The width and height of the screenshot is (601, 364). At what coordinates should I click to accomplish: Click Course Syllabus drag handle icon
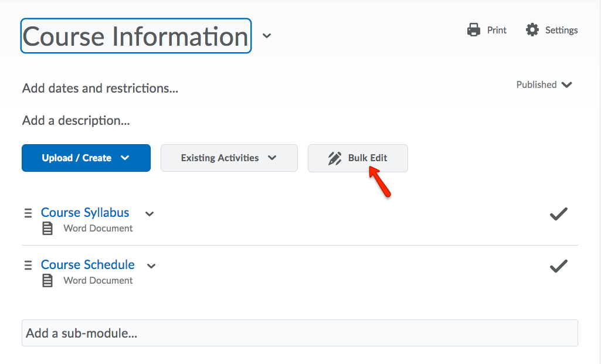[x=28, y=213]
